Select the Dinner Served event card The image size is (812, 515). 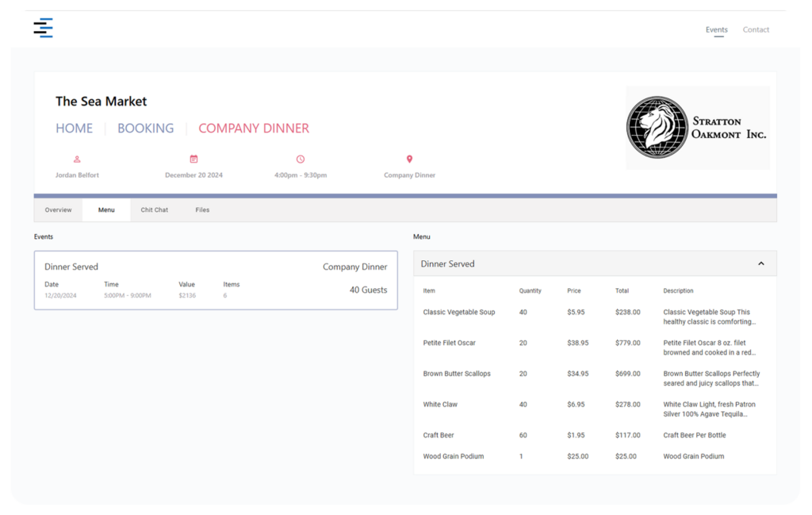[216, 280]
